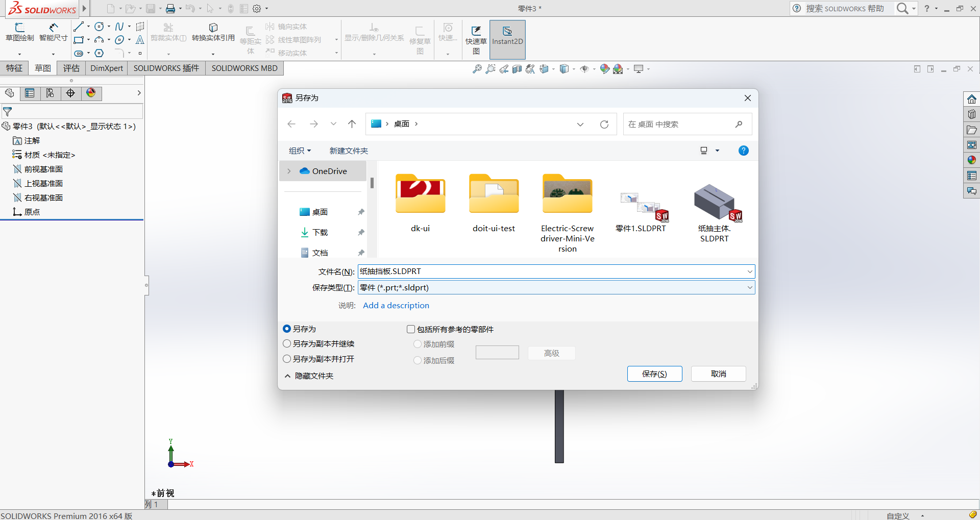Enable the 添加前缀 option
The width and height of the screenshot is (980, 520).
pos(416,344)
